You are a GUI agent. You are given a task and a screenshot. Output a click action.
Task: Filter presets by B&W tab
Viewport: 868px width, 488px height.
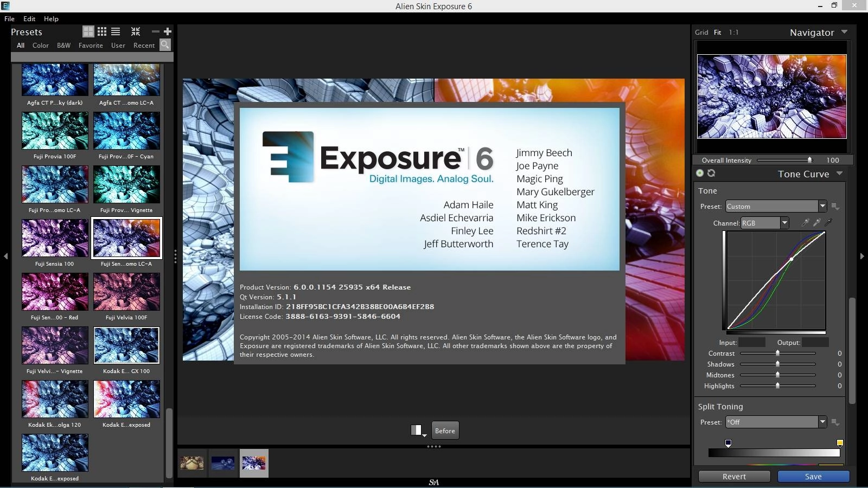pos(63,46)
